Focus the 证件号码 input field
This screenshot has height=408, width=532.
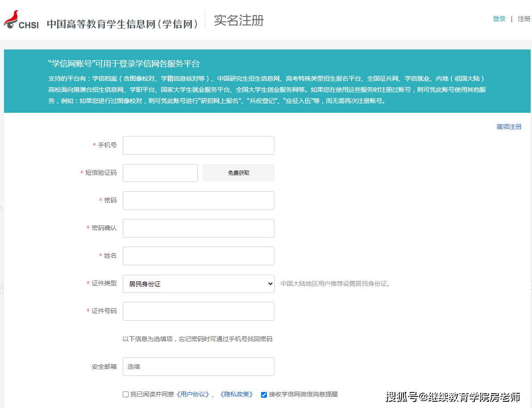point(199,311)
